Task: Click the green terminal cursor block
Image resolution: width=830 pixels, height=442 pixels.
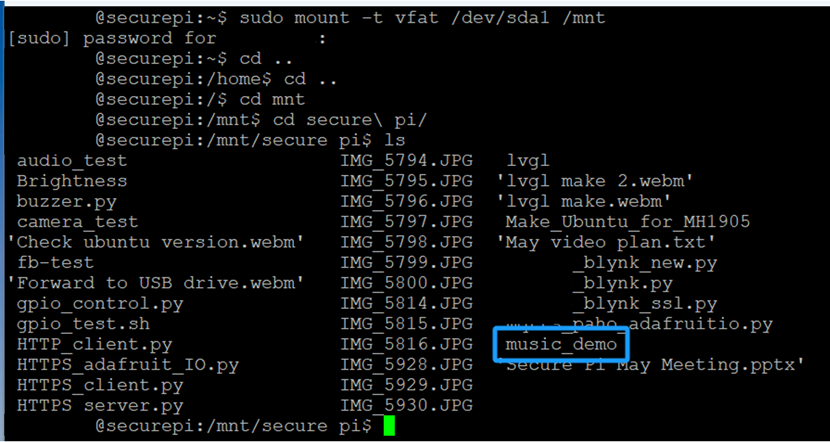Action: click(389, 426)
